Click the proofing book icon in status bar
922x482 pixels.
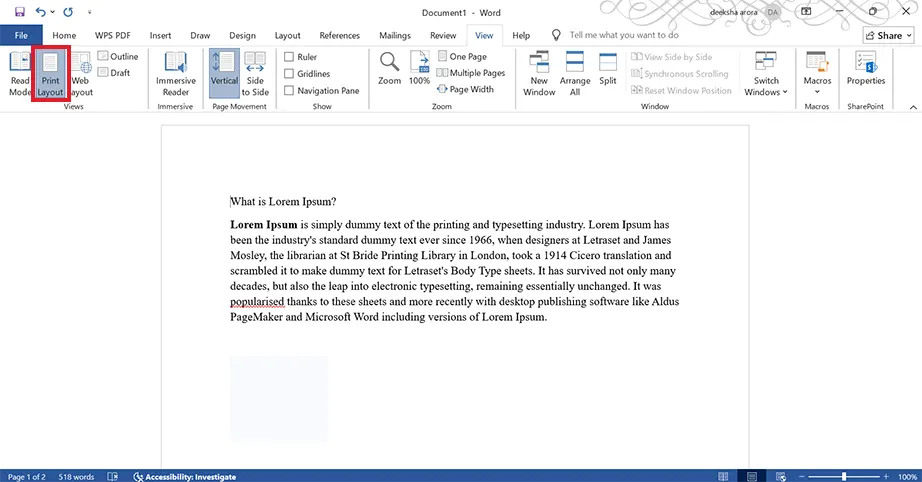click(112, 477)
